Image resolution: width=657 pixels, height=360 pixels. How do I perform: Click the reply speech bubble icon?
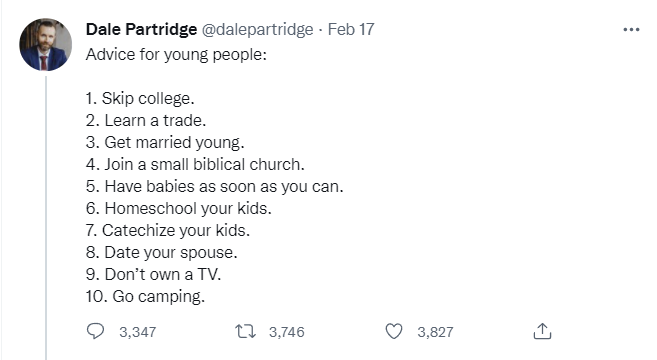pyautogui.click(x=95, y=331)
